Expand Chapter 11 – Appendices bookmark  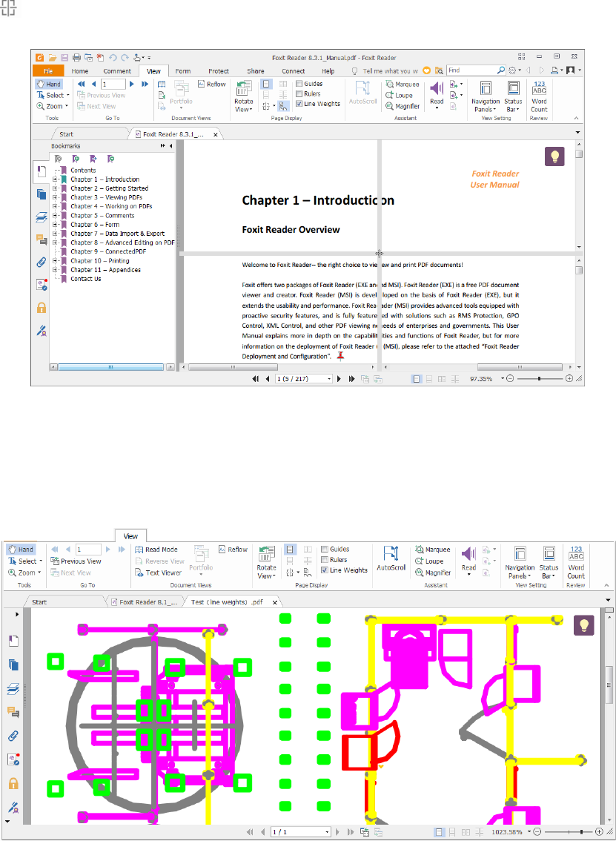point(55,270)
